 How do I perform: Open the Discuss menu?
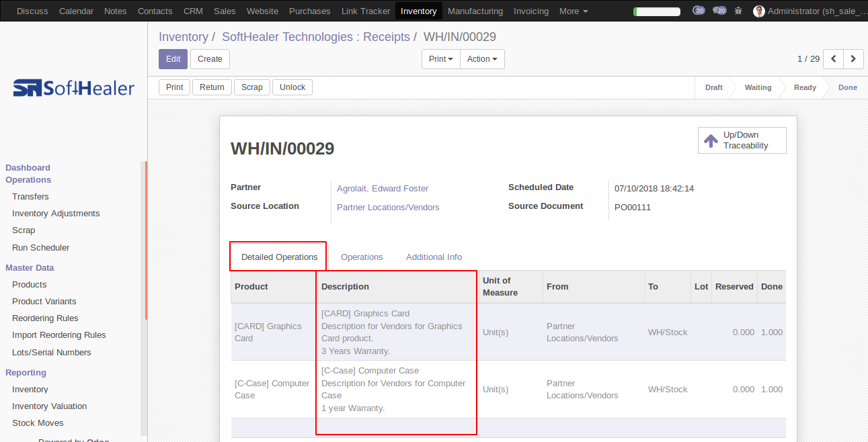32,11
